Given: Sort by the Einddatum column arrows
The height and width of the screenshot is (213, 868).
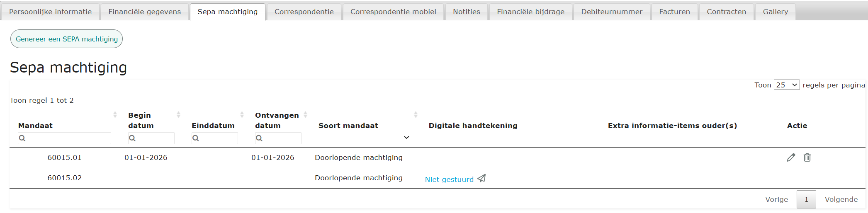Looking at the screenshot, I should [x=242, y=115].
